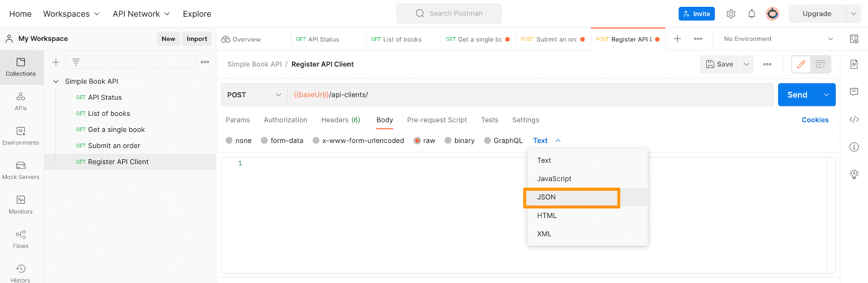Open the POST method dropdown
The height and width of the screenshot is (283, 868).
pyautogui.click(x=254, y=95)
